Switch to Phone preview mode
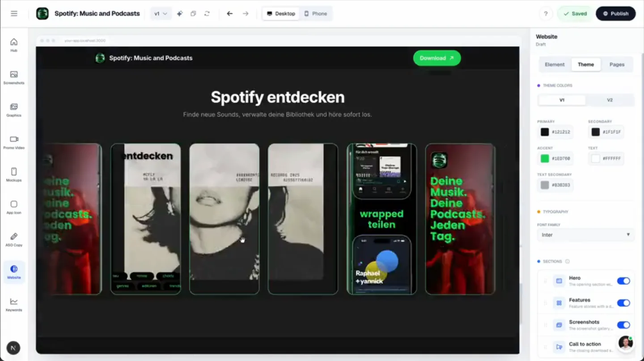 [316, 13]
